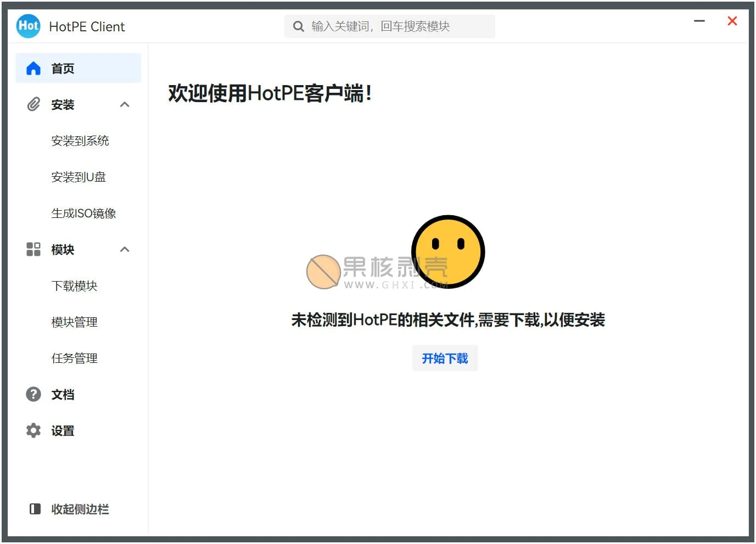Click the keyword search input field
This screenshot has width=756, height=544.
[395, 26]
